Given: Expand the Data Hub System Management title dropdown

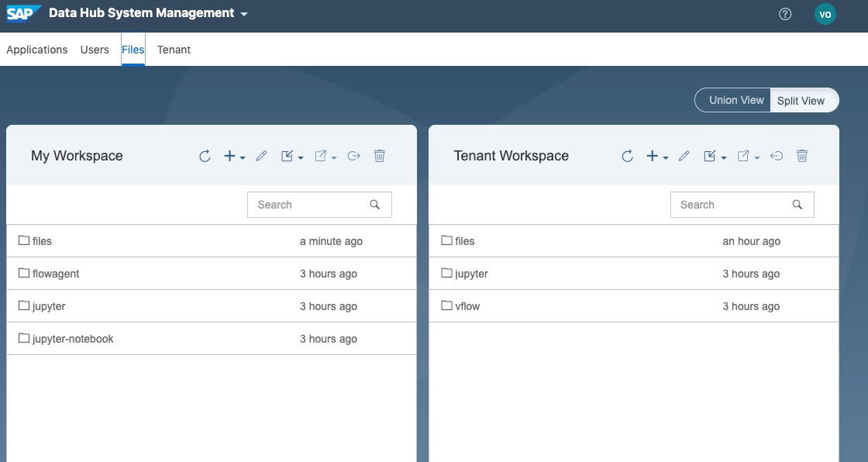Looking at the screenshot, I should coord(244,14).
